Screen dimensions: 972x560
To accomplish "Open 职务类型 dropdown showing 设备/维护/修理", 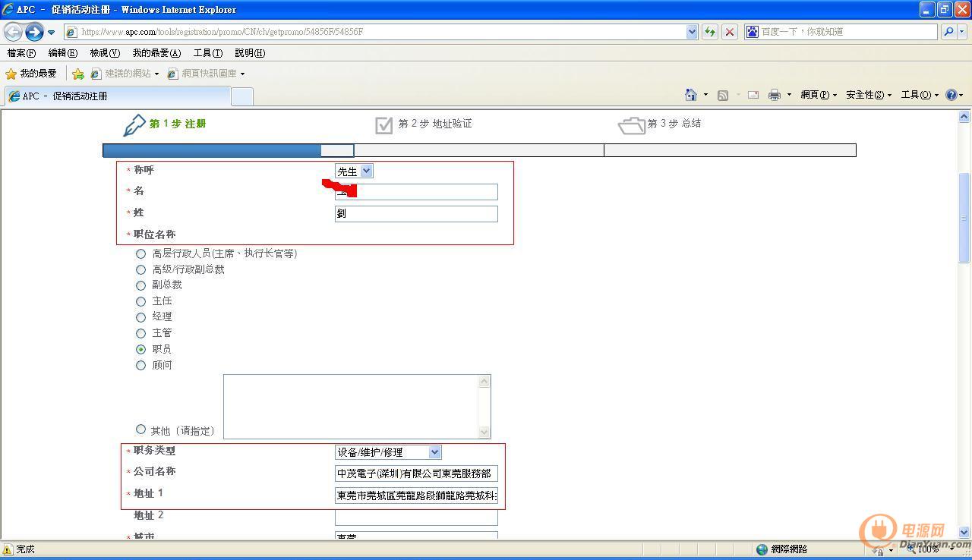I will pyautogui.click(x=388, y=452).
